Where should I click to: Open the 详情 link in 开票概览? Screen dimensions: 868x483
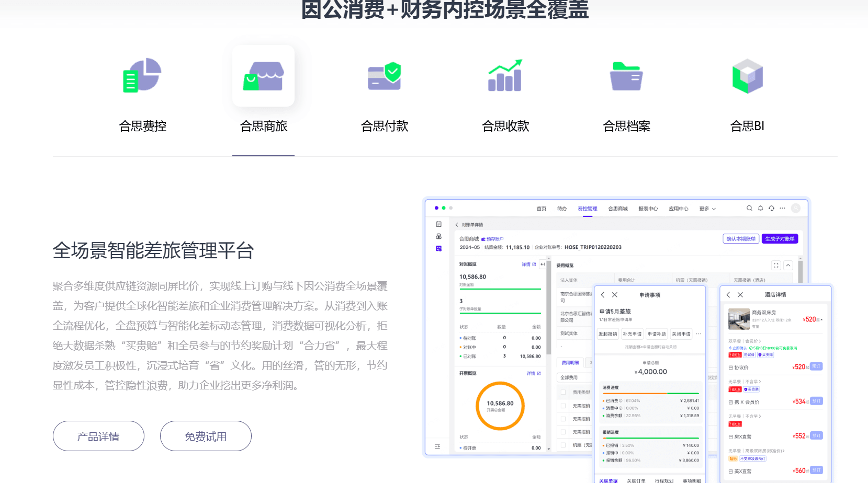[533, 373]
